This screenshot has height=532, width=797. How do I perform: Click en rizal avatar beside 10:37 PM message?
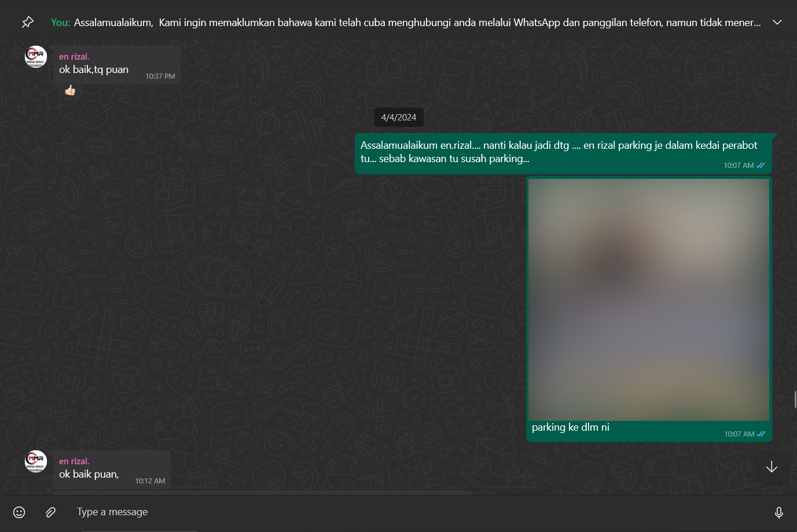point(36,57)
